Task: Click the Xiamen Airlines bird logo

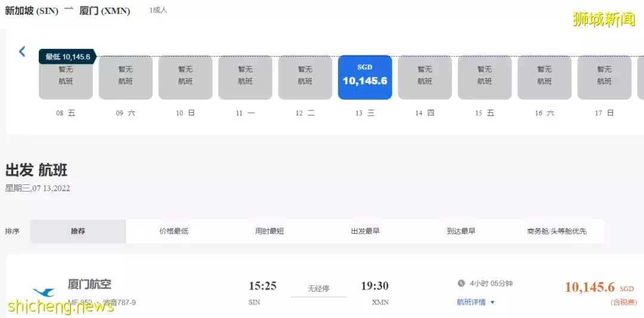Action: pos(44,292)
